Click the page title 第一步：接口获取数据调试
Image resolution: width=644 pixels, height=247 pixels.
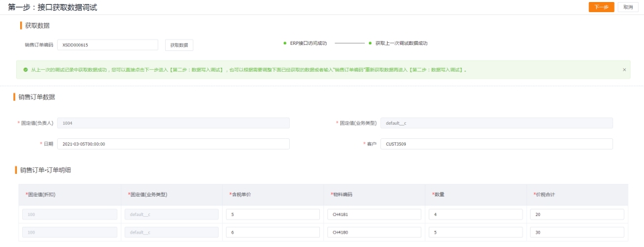[x=52, y=7]
